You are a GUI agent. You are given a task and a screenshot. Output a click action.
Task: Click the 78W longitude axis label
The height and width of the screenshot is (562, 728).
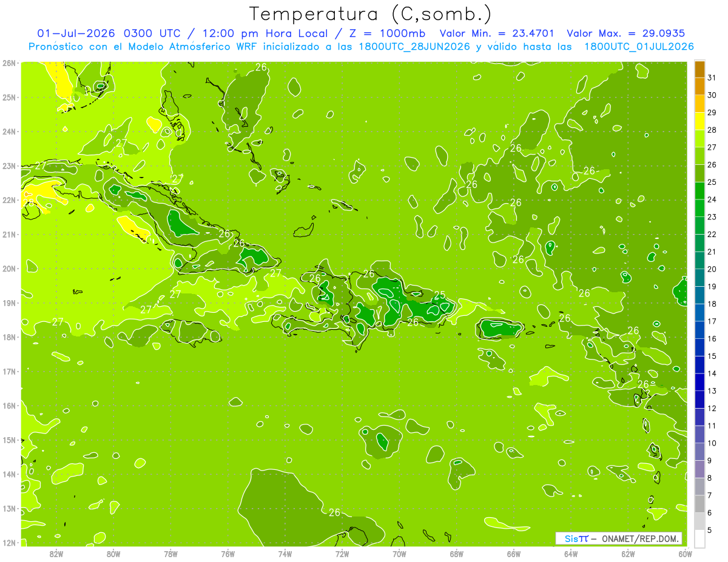tap(170, 554)
